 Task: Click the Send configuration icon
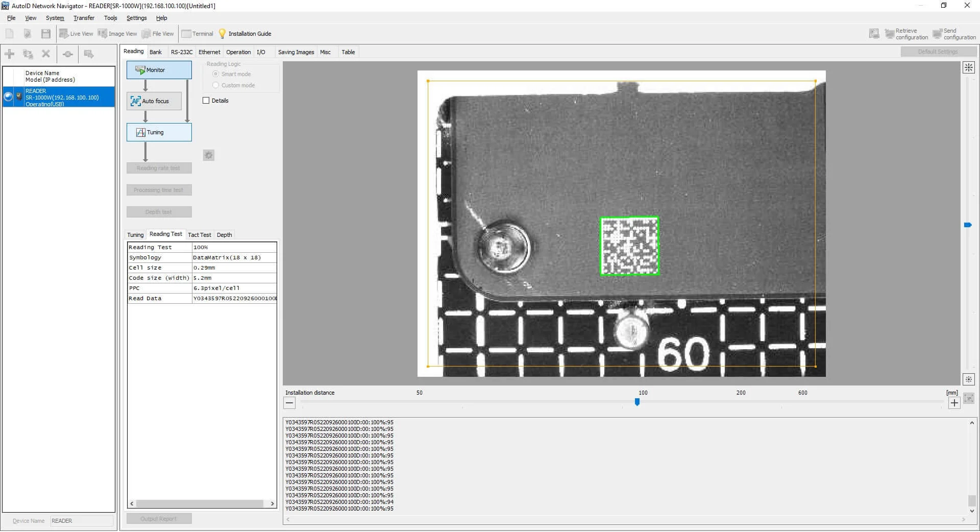click(937, 34)
